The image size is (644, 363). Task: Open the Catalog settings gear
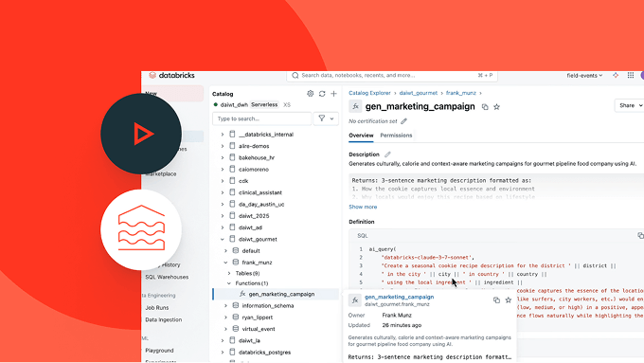[x=310, y=94]
